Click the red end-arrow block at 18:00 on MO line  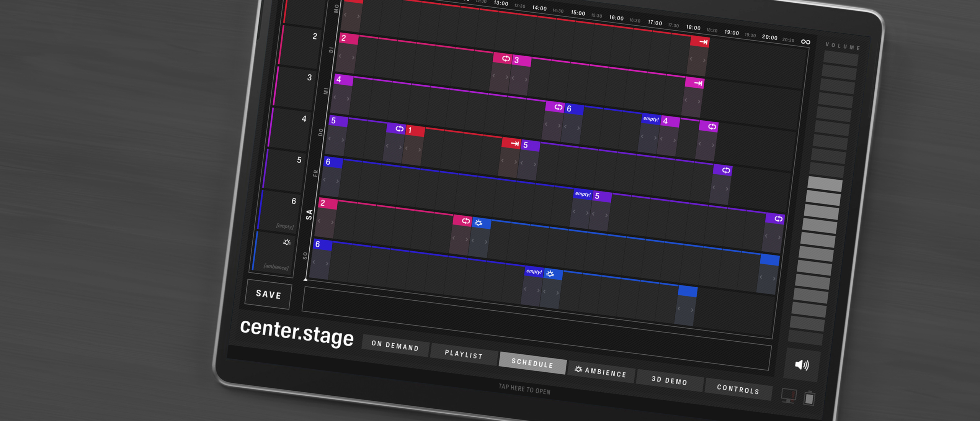pyautogui.click(x=700, y=42)
